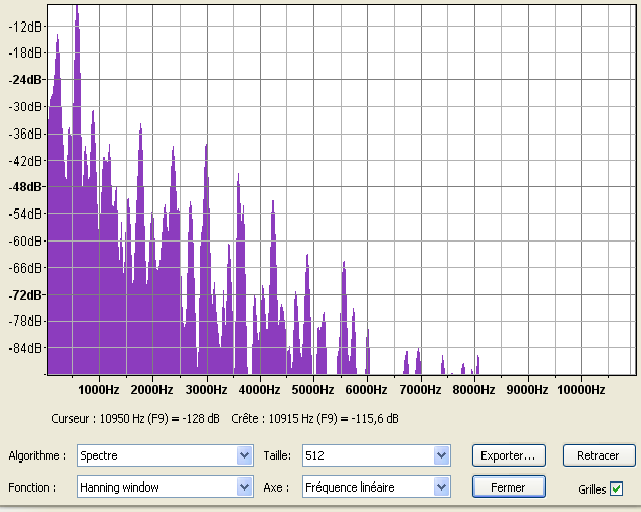Click the Exporter... button
The height and width of the screenshot is (512, 641).
click(x=509, y=456)
